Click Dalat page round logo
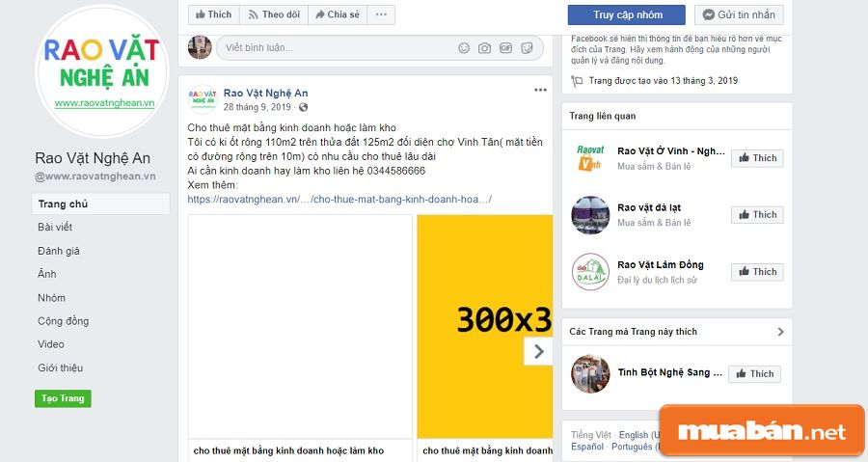 click(590, 272)
